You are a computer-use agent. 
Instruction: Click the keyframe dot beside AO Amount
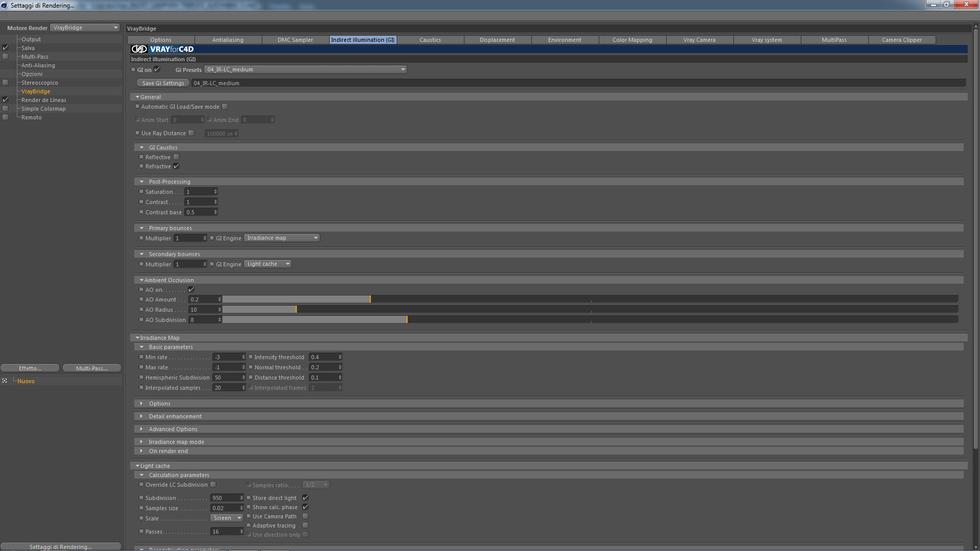[141, 299]
